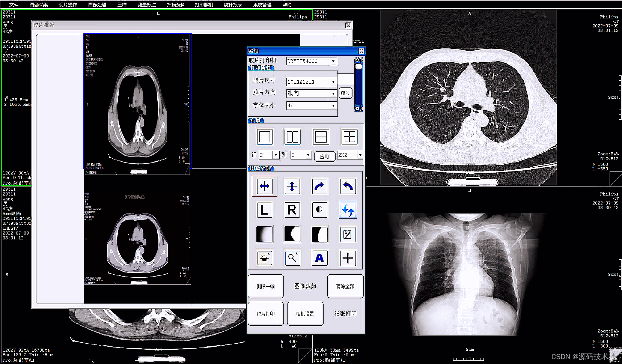The image size is (622, 364).
Task: Open the 观片操作 menu
Action: coord(68,5)
